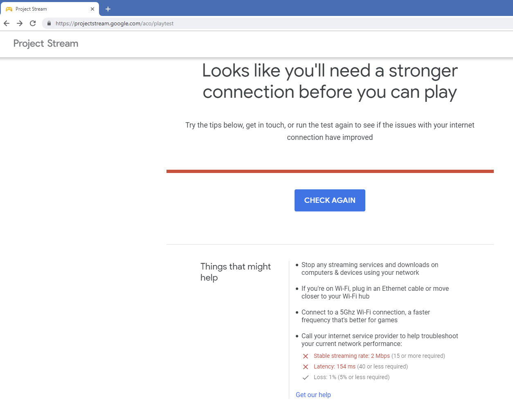Click the tip about calling internet service provider

click(380, 340)
